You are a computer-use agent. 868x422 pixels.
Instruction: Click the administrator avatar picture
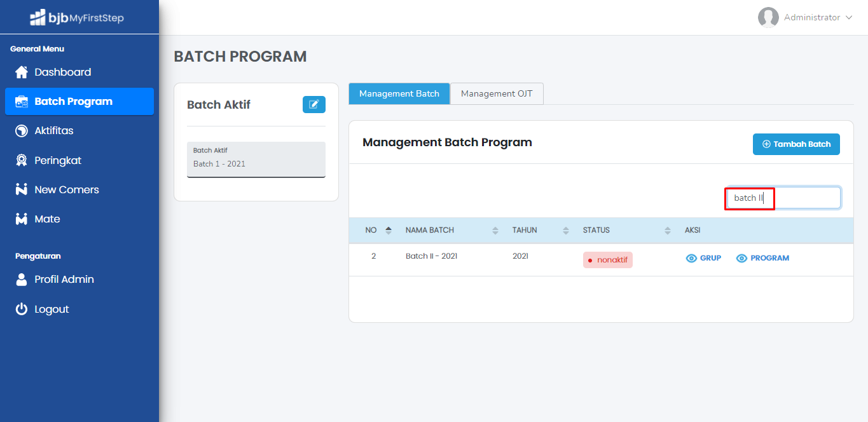coord(768,18)
